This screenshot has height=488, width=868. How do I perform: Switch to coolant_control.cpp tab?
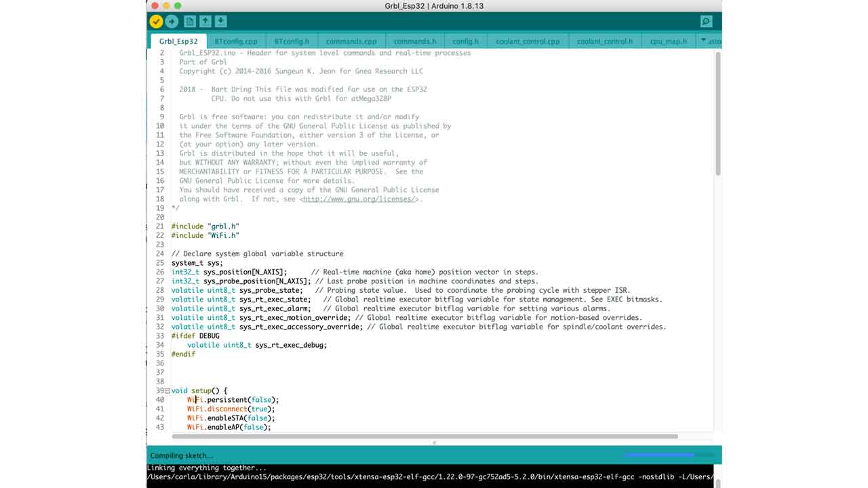click(528, 41)
